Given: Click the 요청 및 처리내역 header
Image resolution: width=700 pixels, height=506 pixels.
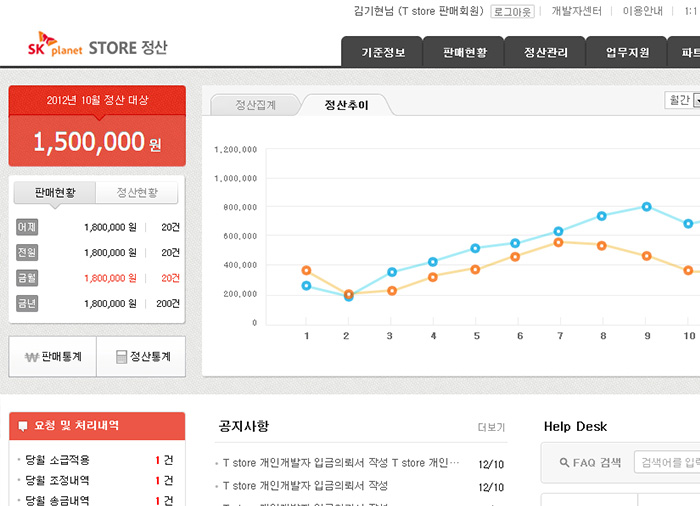Looking at the screenshot, I should tap(97, 426).
